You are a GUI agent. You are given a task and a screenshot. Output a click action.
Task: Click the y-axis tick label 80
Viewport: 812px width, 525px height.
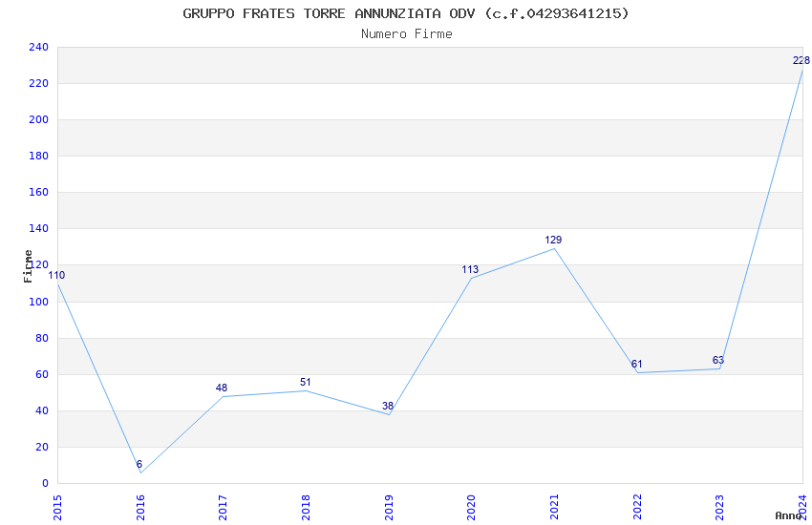42,338
